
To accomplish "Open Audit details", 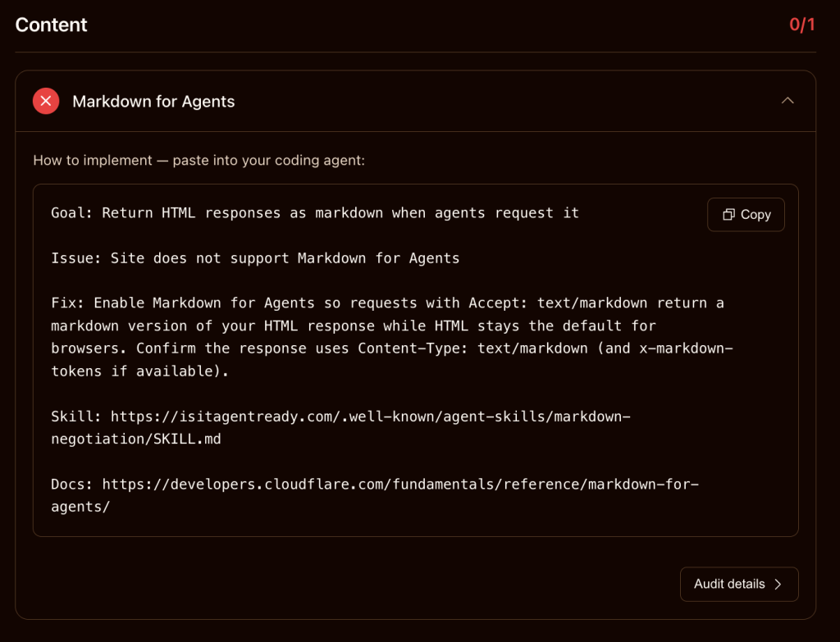I will coord(738,584).
